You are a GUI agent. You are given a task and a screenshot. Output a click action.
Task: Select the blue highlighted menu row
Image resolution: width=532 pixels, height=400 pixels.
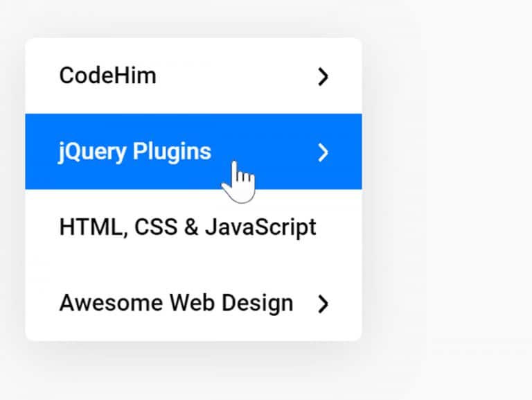click(193, 151)
